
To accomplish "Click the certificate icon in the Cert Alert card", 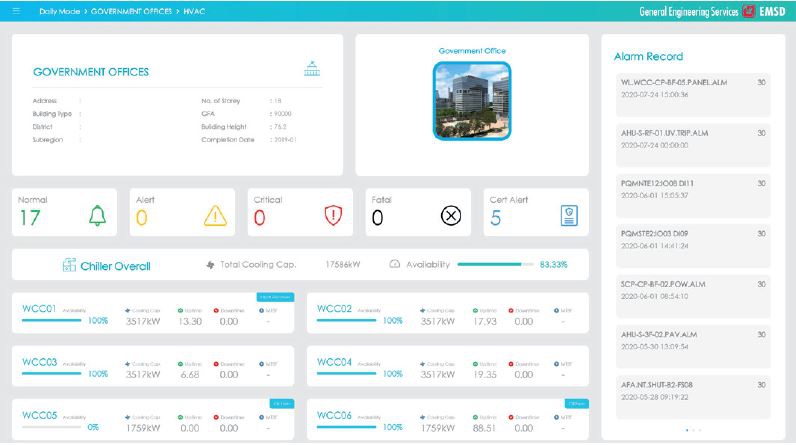I will (569, 216).
